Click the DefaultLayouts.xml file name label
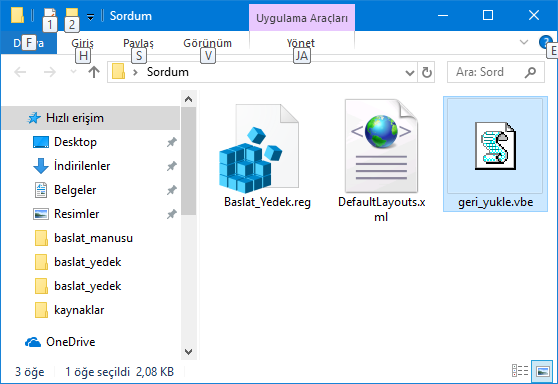The width and height of the screenshot is (558, 384). coord(381,209)
